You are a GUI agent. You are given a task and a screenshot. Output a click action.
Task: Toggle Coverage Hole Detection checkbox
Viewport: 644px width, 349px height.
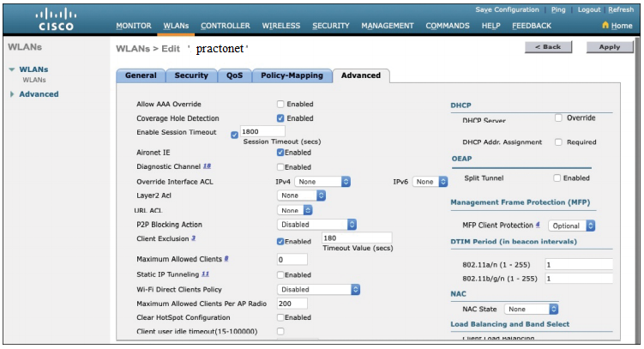tap(280, 118)
